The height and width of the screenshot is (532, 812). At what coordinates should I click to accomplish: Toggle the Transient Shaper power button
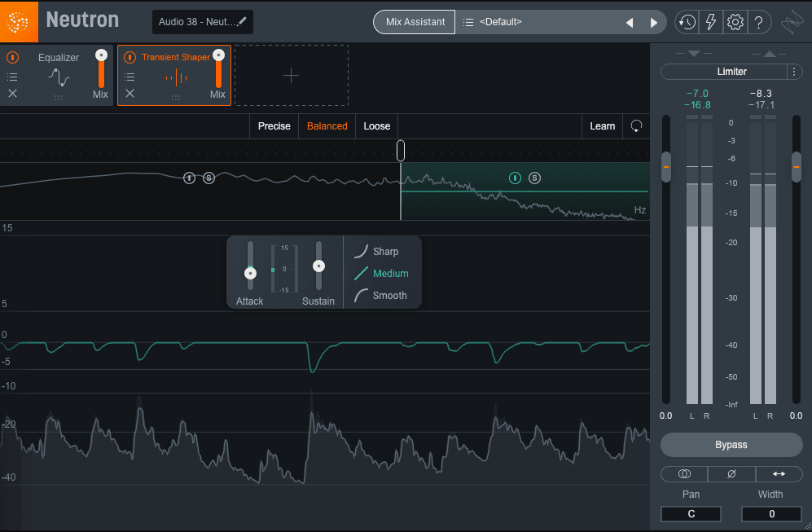tap(130, 57)
